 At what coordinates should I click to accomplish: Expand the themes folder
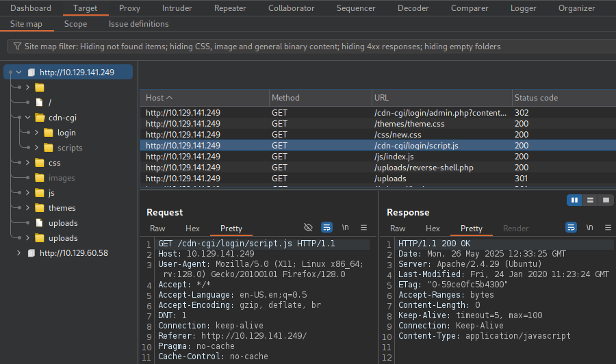pyautogui.click(x=27, y=208)
